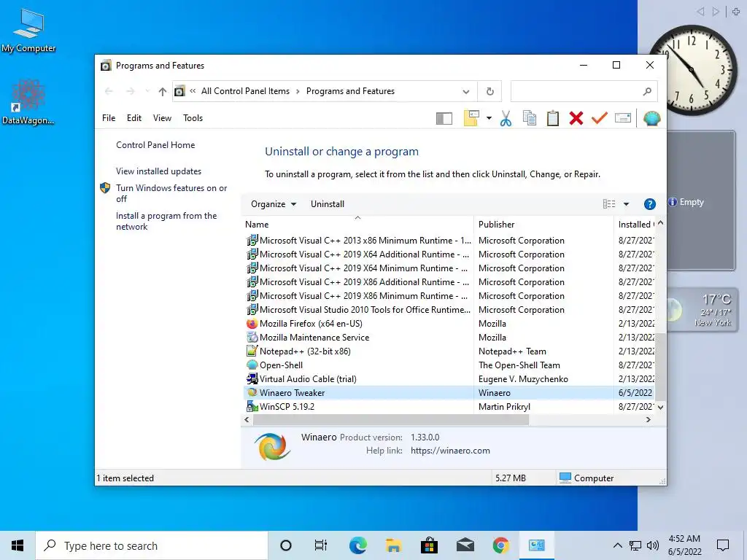Open the Tools menu
This screenshot has width=747, height=560.
(193, 118)
